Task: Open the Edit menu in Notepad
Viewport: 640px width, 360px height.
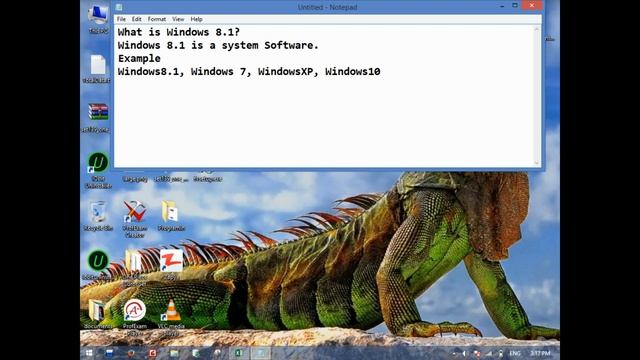Action: (136, 19)
